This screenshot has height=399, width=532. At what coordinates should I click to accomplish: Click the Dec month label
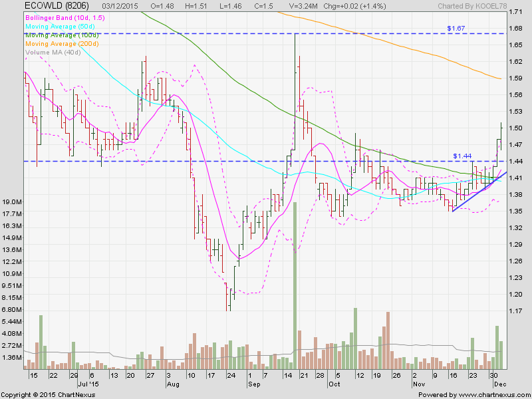point(499,384)
